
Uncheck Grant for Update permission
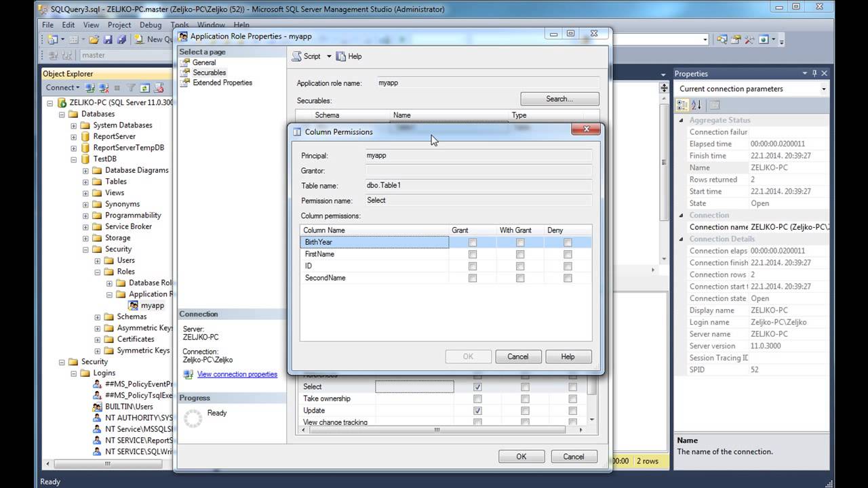coord(477,411)
